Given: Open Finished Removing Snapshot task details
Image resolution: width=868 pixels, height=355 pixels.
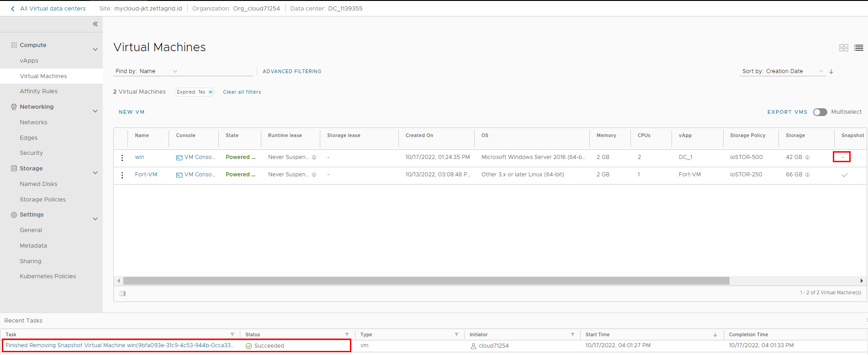Looking at the screenshot, I should pyautogui.click(x=120, y=345).
